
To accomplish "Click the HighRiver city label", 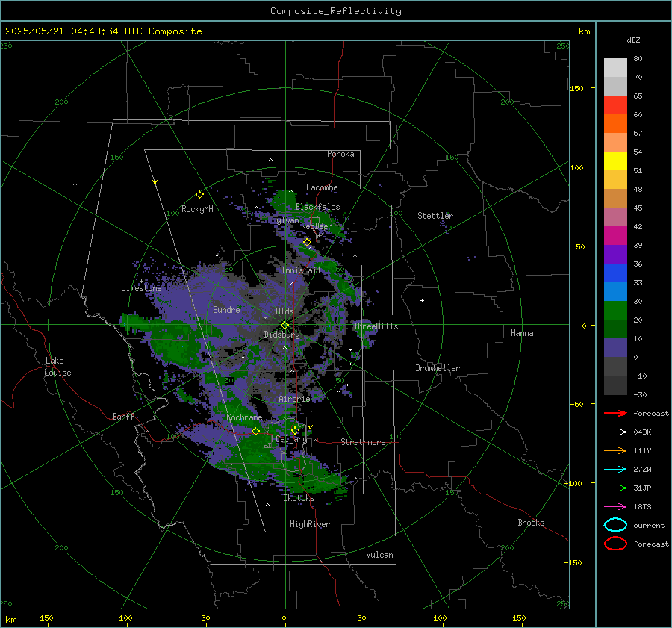I will [x=310, y=524].
